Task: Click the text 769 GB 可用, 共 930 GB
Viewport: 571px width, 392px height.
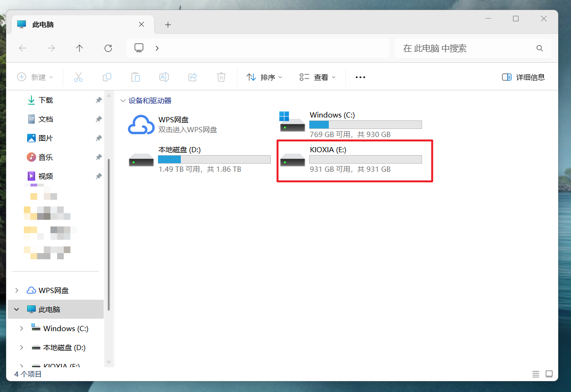Action: click(350, 135)
